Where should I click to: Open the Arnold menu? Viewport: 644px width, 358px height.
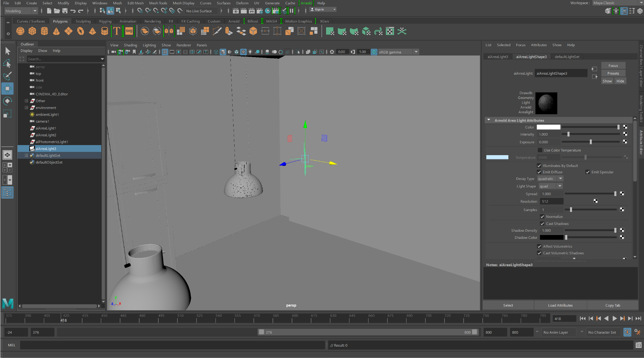(x=306, y=3)
